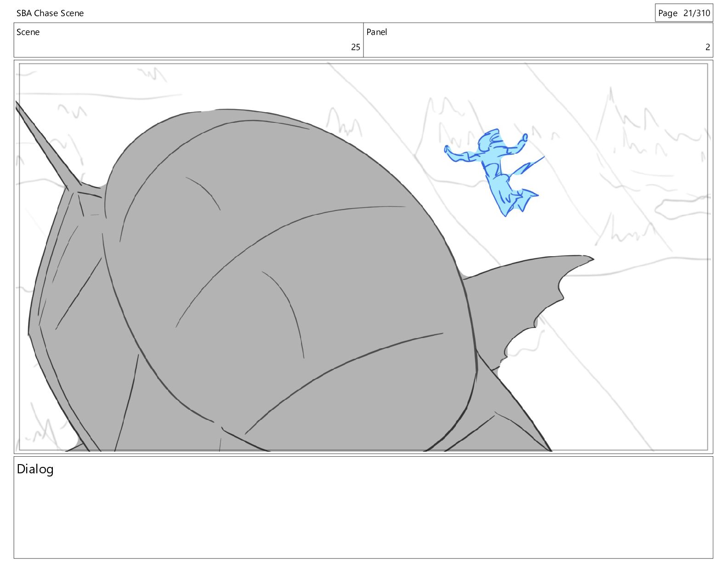Click the empty dialog text area

(363, 507)
